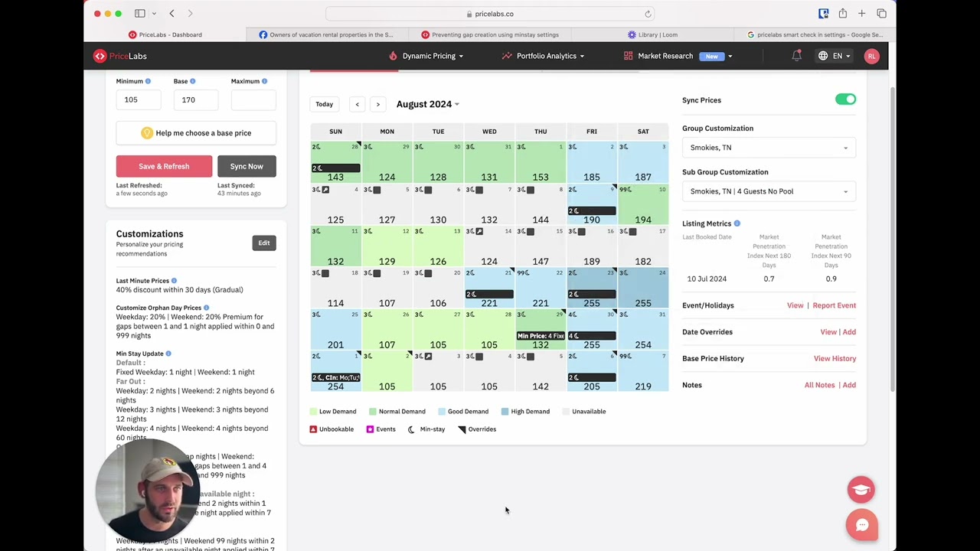
Task: Click the High Demand legend swatch
Action: 505,412
